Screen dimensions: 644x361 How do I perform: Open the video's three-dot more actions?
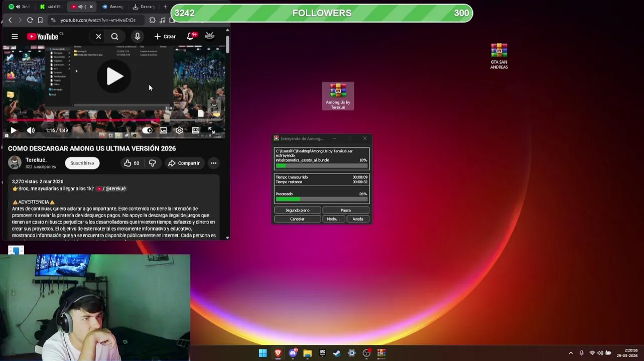tap(213, 163)
